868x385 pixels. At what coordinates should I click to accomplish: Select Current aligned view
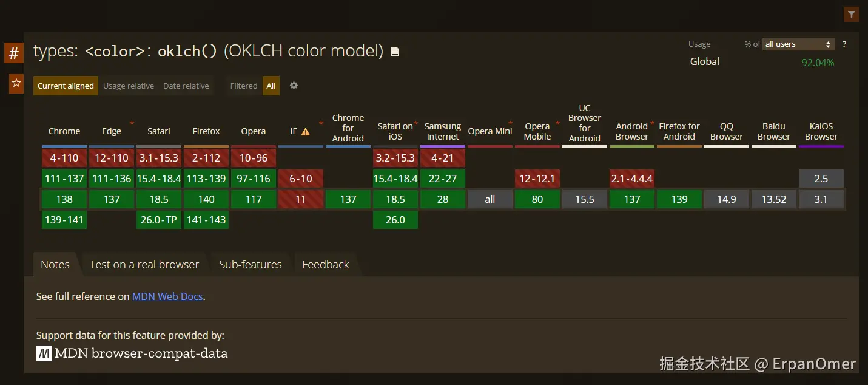click(x=66, y=86)
